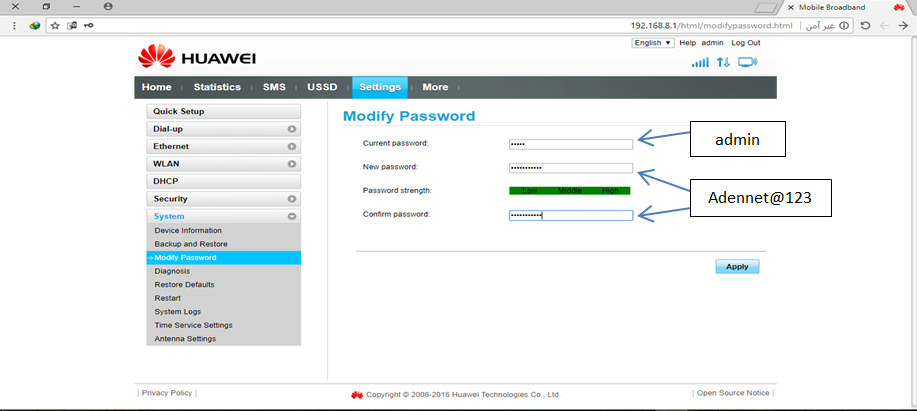Click the admin user link
917x411 pixels.
[713, 43]
